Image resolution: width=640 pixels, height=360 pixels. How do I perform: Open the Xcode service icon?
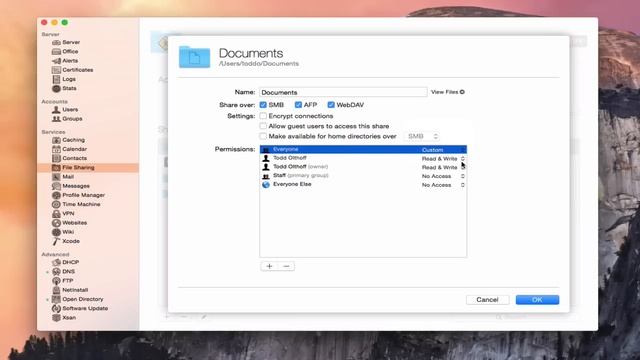[56, 241]
